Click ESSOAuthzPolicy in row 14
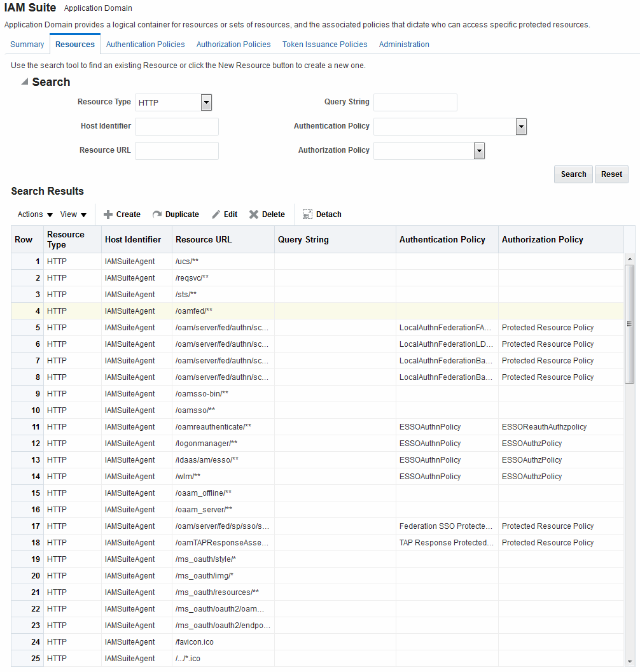Screen dimensions: 640x672 tap(532, 477)
